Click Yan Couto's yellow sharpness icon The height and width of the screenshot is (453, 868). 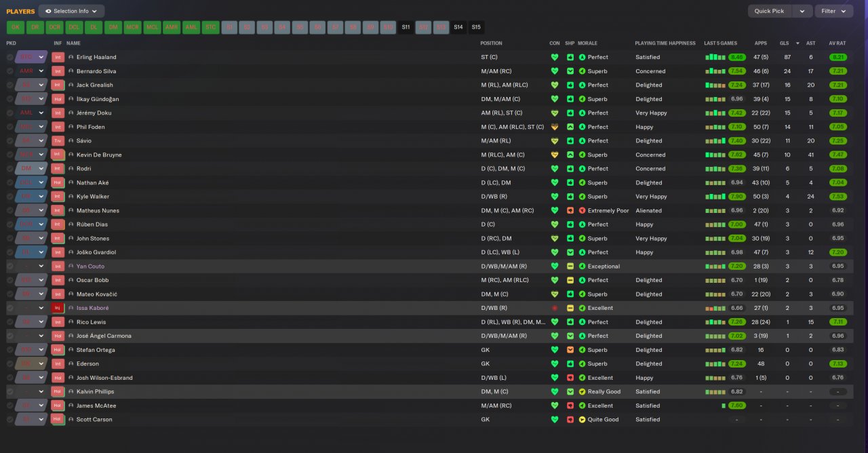(570, 266)
